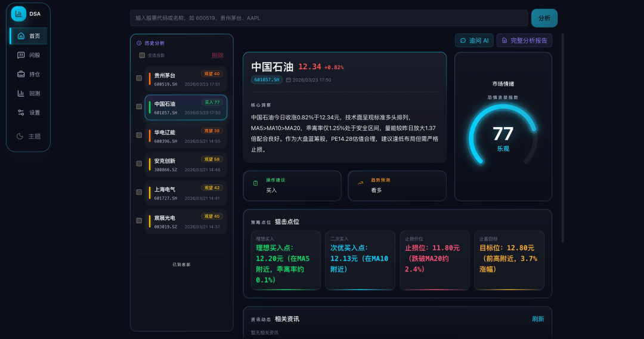
Task: Open the 完整分析报告 full report
Action: point(525,41)
